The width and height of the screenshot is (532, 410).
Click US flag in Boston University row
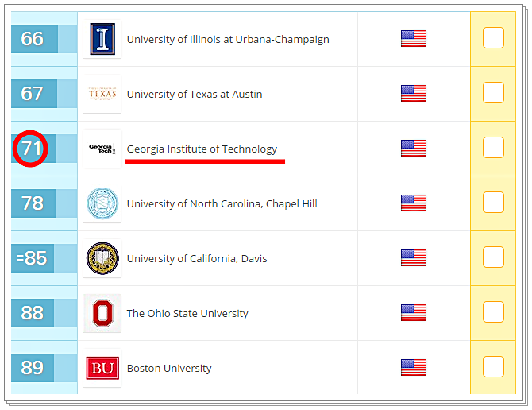[x=414, y=368]
